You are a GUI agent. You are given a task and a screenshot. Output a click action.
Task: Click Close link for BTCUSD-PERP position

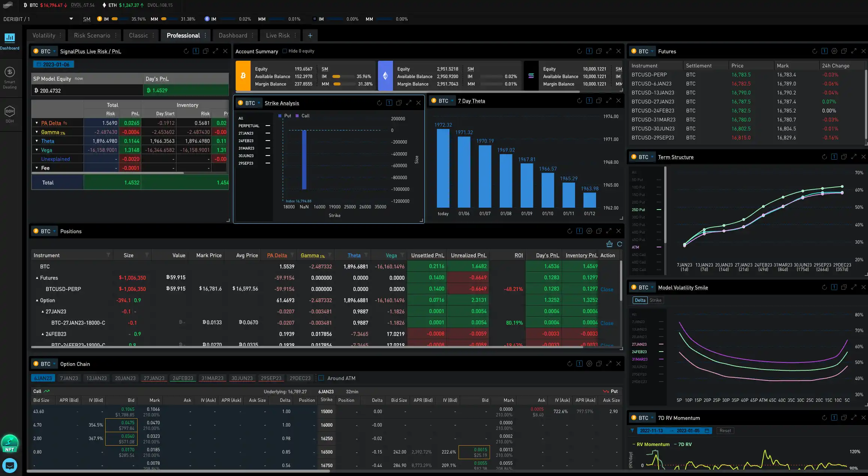[607, 289]
